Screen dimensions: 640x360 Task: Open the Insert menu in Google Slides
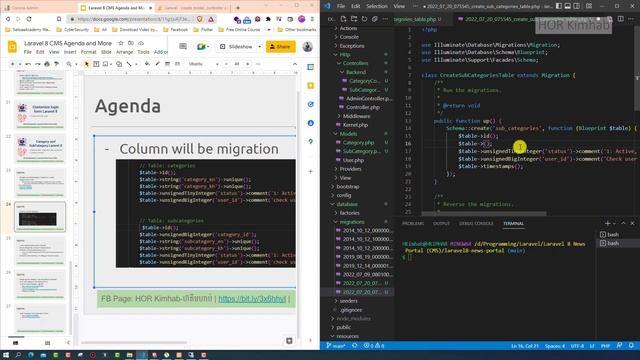point(70,52)
